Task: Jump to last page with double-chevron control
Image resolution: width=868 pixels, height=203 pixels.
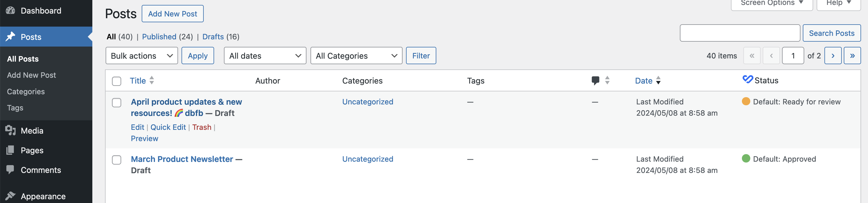Action: [852, 56]
